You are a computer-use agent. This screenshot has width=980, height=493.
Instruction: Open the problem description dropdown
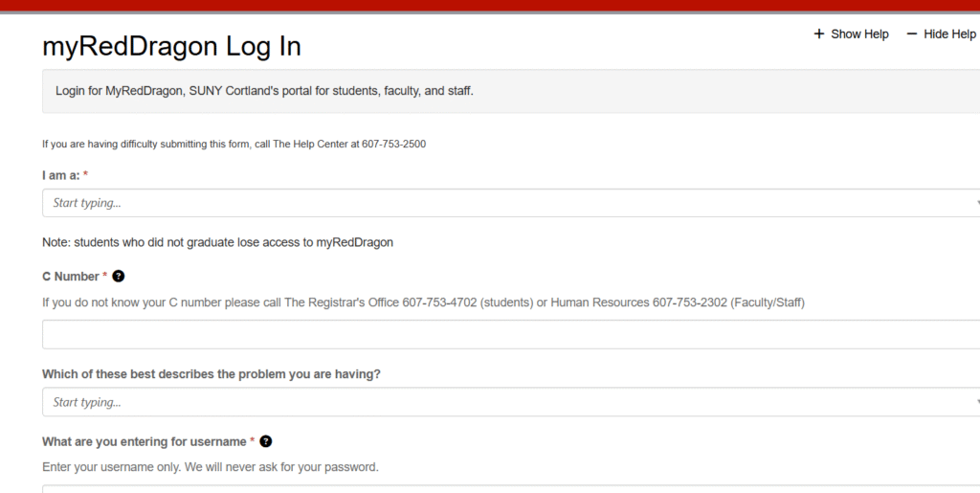click(511, 402)
